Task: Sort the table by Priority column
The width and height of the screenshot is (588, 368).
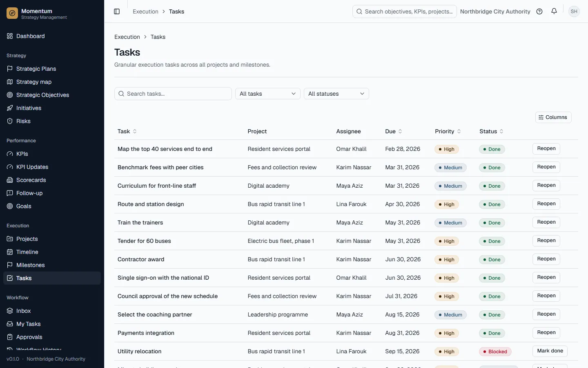Action: [448, 131]
